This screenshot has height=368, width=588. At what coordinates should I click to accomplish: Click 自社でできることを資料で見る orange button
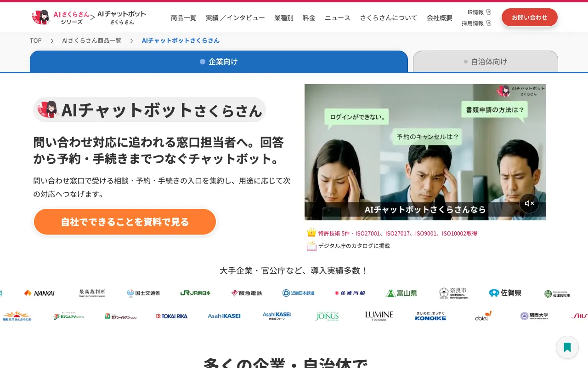(x=125, y=222)
